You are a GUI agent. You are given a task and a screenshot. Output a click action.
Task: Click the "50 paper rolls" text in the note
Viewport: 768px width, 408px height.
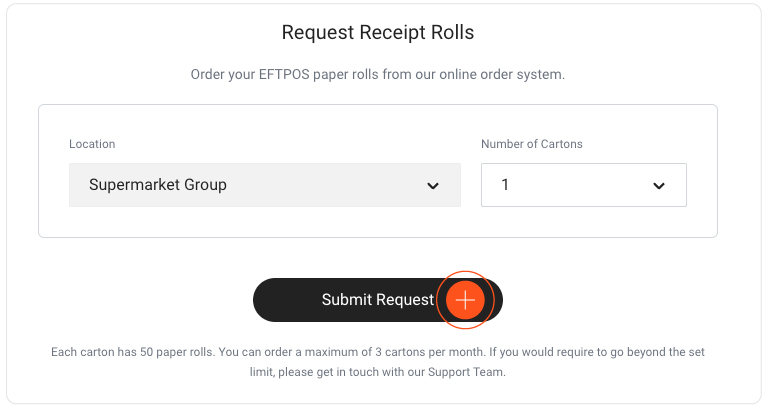pyautogui.click(x=176, y=352)
